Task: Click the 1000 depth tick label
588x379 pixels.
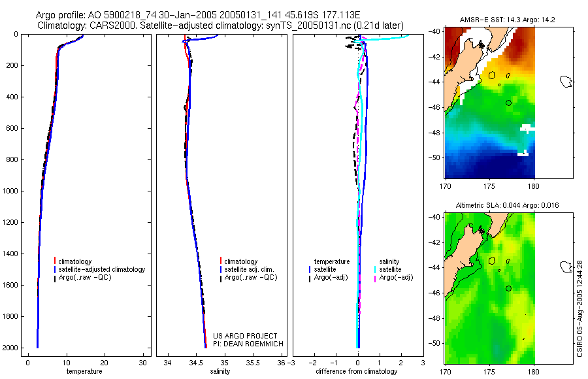Action: pos(10,191)
